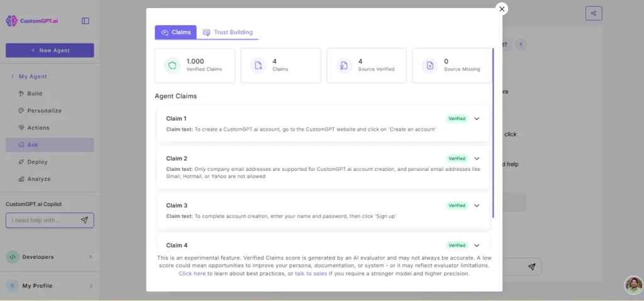
Task: Click the Developers code icon
Action: (x=13, y=257)
